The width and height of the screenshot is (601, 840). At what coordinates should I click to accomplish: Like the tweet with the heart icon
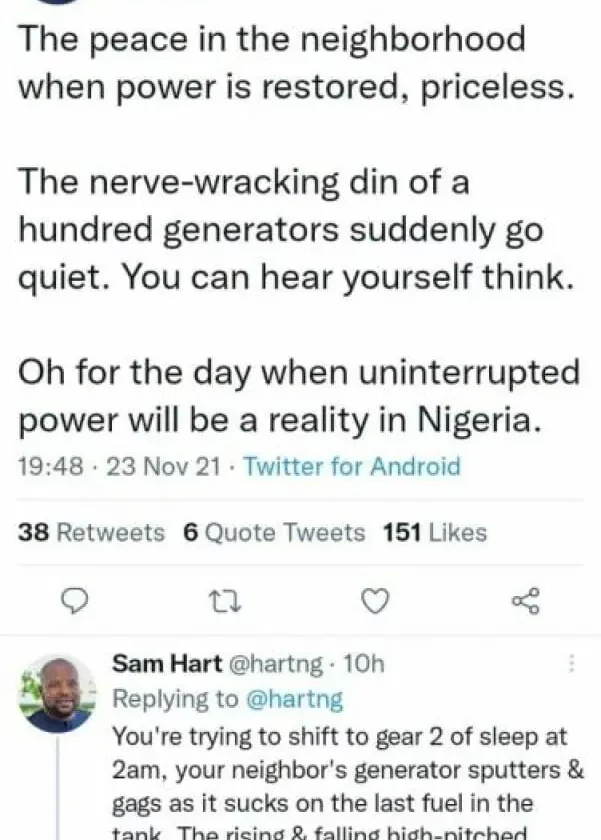pos(374,601)
